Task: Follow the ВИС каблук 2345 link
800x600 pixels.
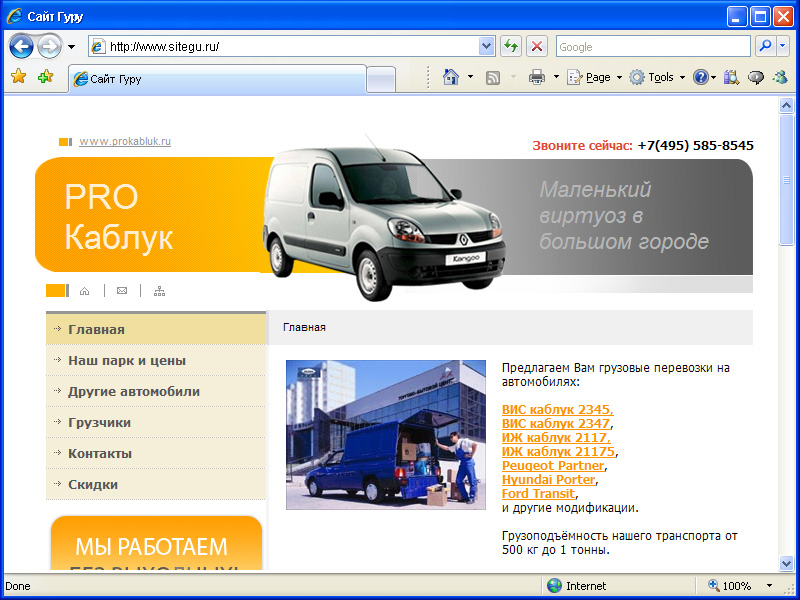Action: click(558, 410)
